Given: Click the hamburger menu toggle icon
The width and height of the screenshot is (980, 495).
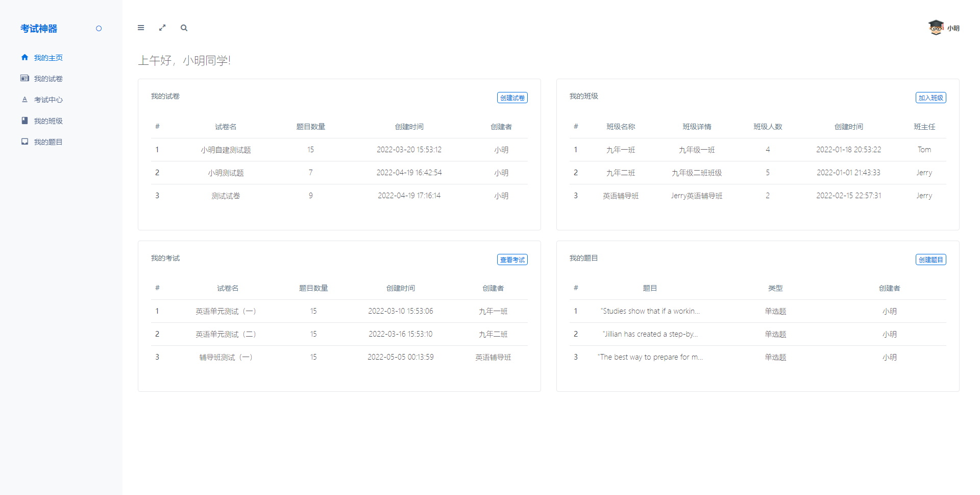Looking at the screenshot, I should (141, 28).
